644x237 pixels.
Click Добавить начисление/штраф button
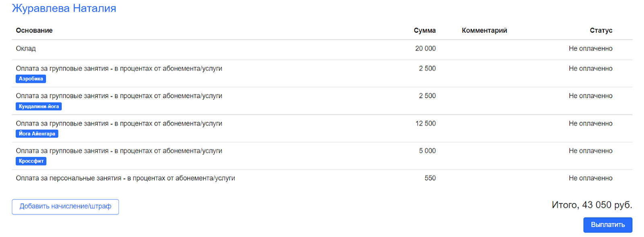click(x=65, y=206)
